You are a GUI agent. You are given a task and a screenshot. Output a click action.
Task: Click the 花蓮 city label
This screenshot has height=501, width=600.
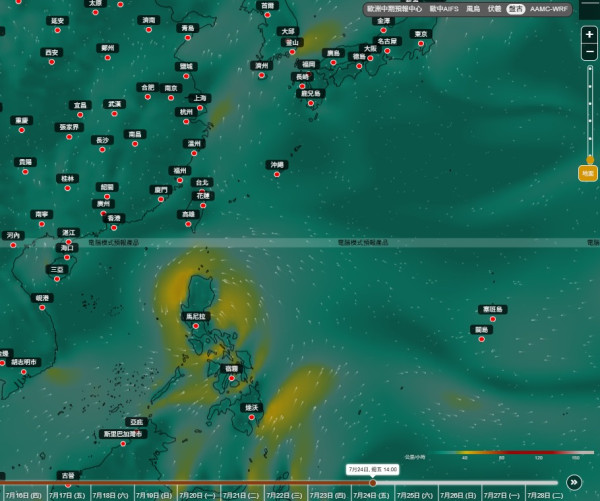203,196
